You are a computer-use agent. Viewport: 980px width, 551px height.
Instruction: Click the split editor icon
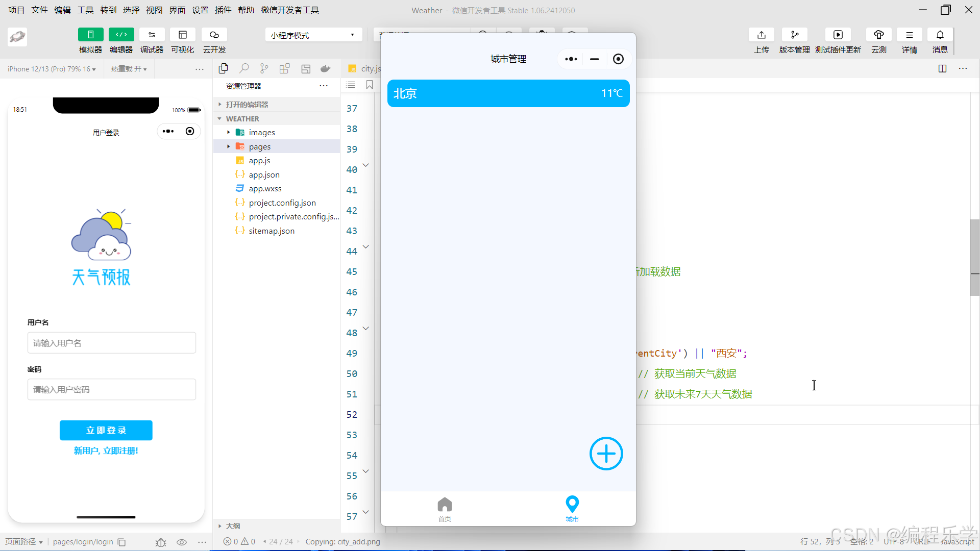942,68
